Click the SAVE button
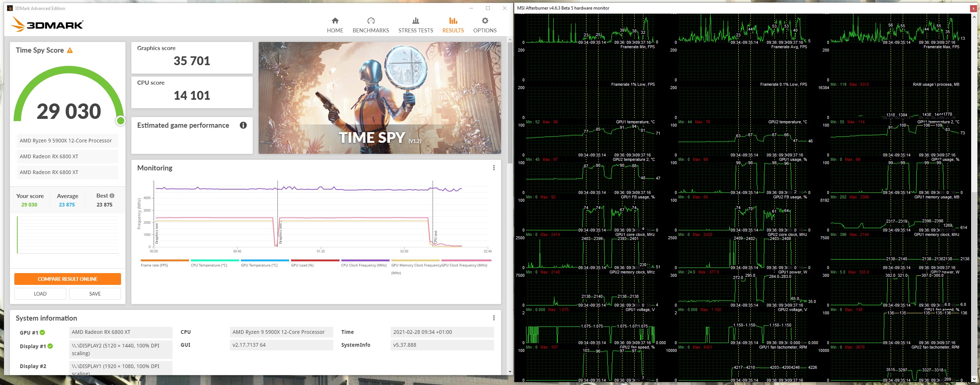980x385 pixels. pos(95,294)
